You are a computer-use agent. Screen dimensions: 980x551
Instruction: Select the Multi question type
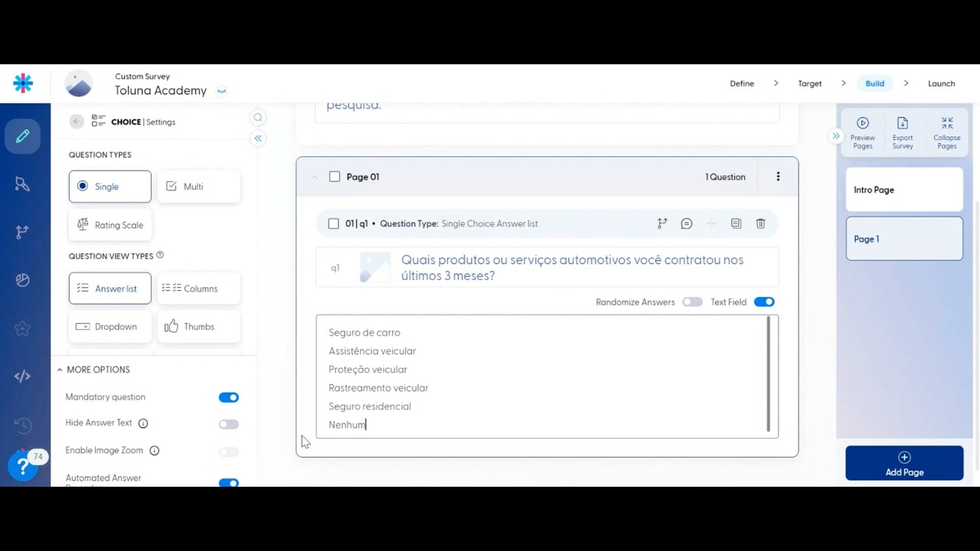(x=198, y=187)
